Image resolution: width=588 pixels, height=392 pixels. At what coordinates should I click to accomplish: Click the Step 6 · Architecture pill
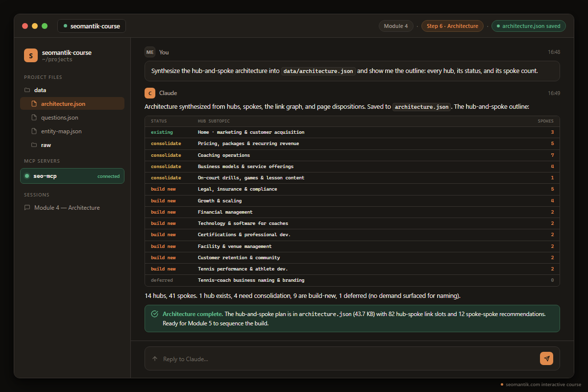click(452, 26)
